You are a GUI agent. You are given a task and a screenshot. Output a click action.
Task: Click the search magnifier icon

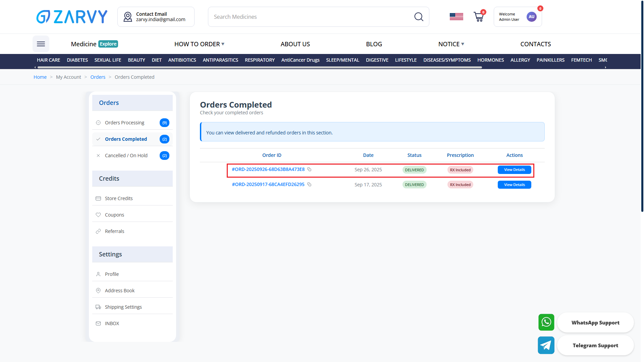click(x=419, y=17)
